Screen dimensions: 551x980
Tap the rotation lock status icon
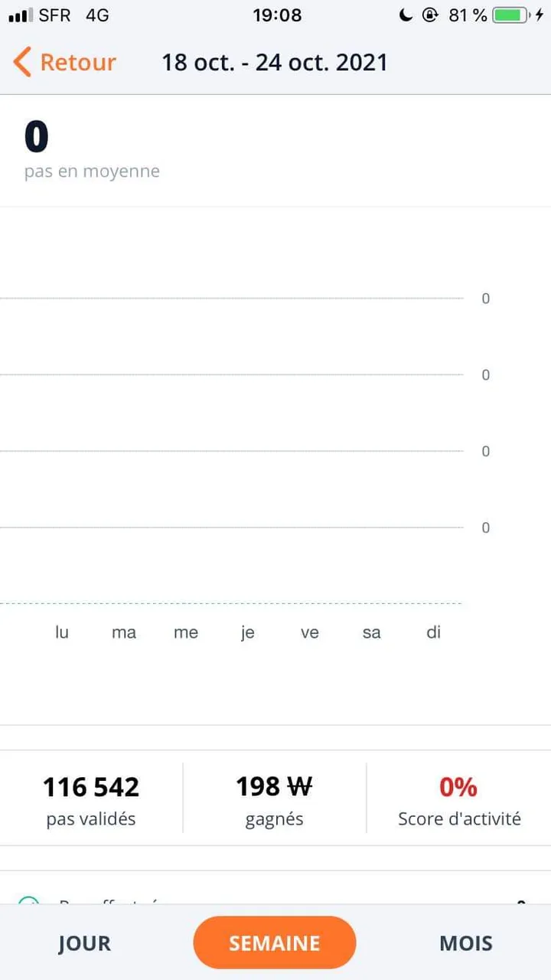coord(429,15)
